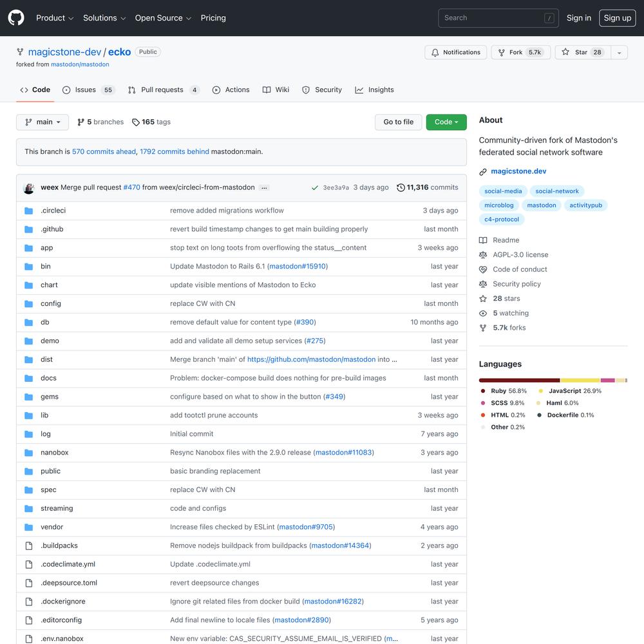644x644 pixels.
Task: Click the eye icon next to watching
Action: click(x=483, y=314)
